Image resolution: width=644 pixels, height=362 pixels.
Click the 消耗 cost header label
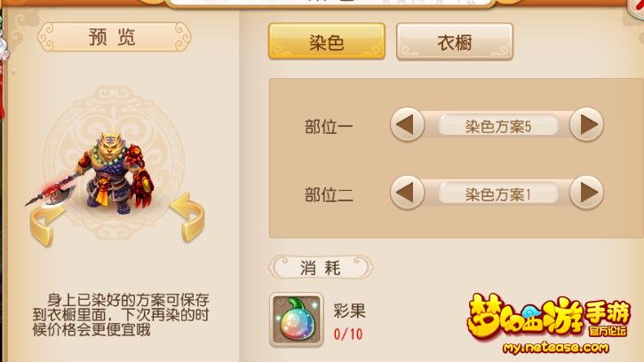click(x=321, y=268)
